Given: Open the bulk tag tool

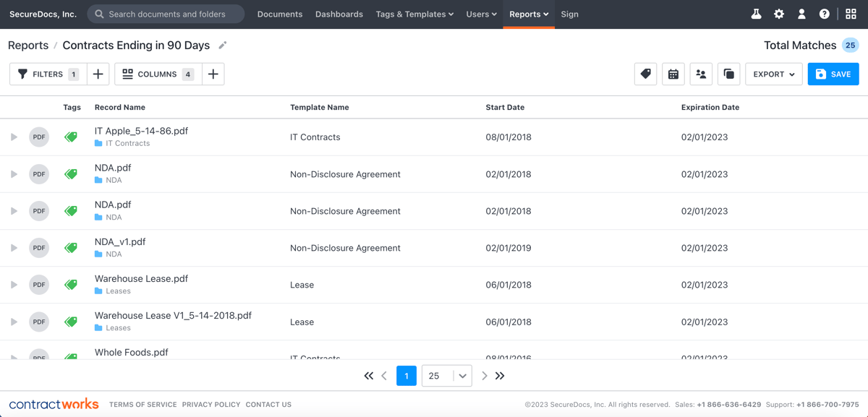Looking at the screenshot, I should pyautogui.click(x=645, y=74).
